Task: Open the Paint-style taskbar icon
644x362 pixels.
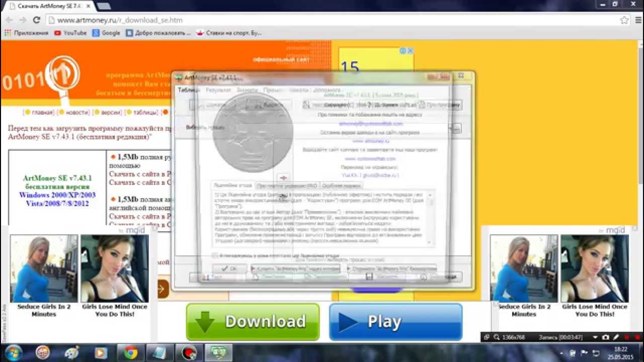Action: pos(72,353)
